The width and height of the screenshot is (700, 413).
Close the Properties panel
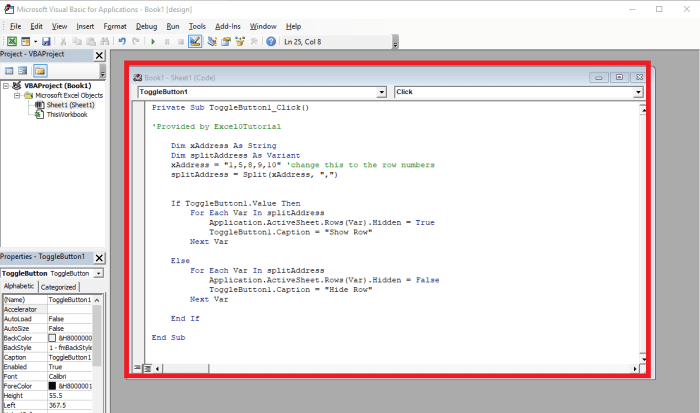tap(99, 257)
